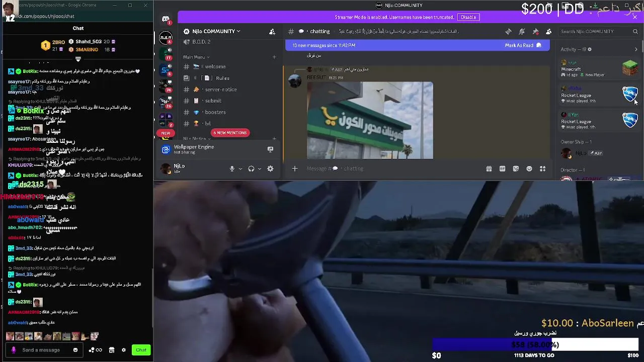This screenshot has height=362, width=644.
Task: Open the sticker picker in message bar
Action: click(x=516, y=169)
